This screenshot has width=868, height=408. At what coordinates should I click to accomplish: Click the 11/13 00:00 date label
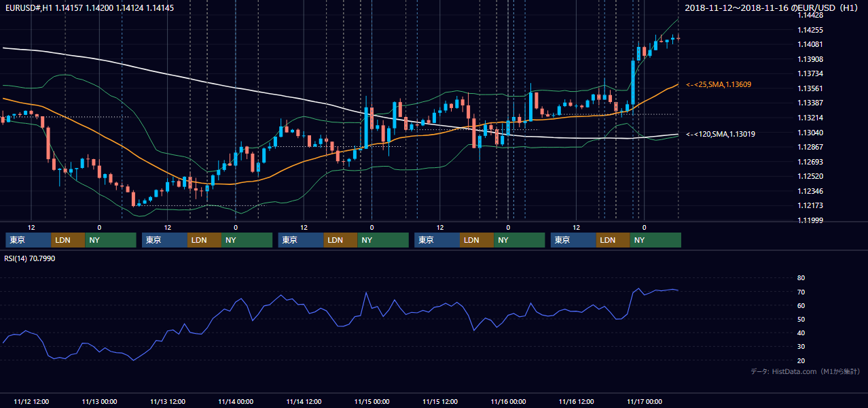click(99, 401)
